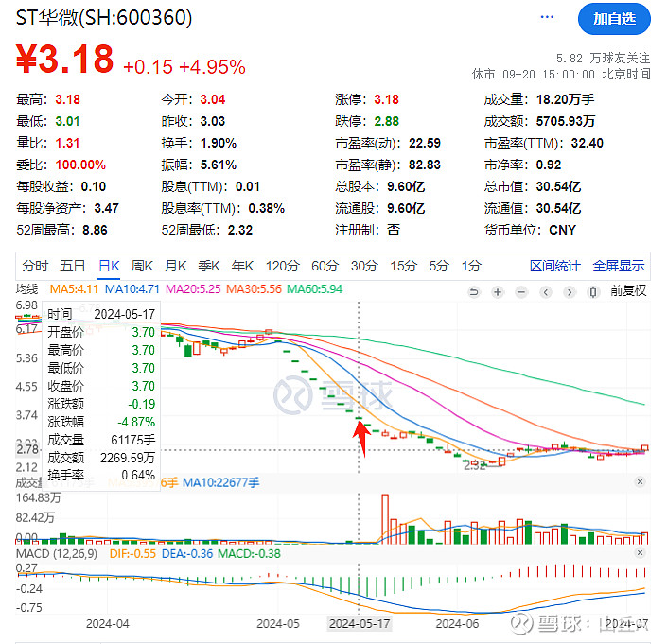This screenshot has width=667, height=644.
Task: Click the MACD (12,26,9) indicator label
Action: coord(57,554)
